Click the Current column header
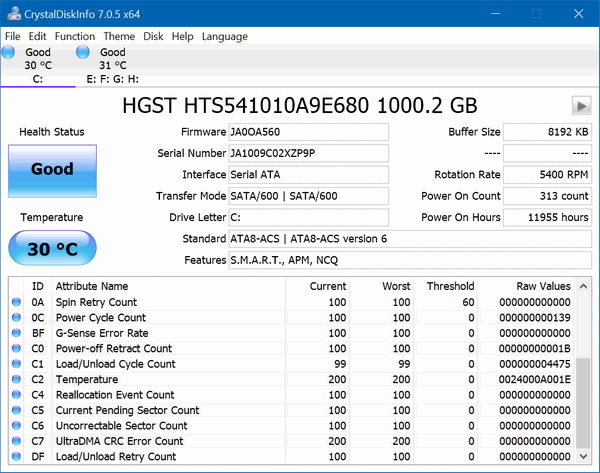600x473 pixels. click(x=317, y=286)
